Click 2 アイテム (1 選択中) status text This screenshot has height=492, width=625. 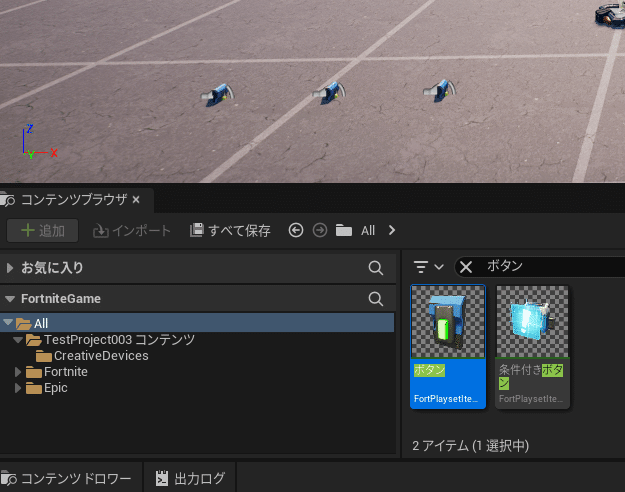point(470,446)
